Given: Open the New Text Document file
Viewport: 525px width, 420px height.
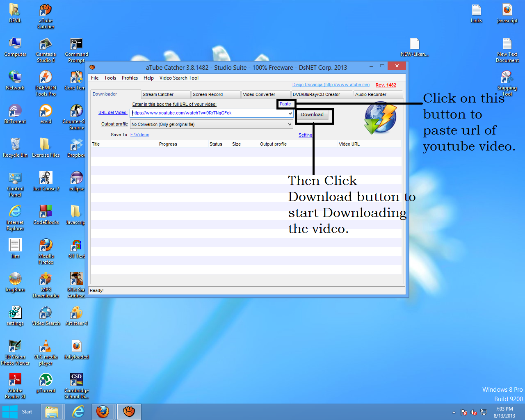Looking at the screenshot, I should pos(507,50).
